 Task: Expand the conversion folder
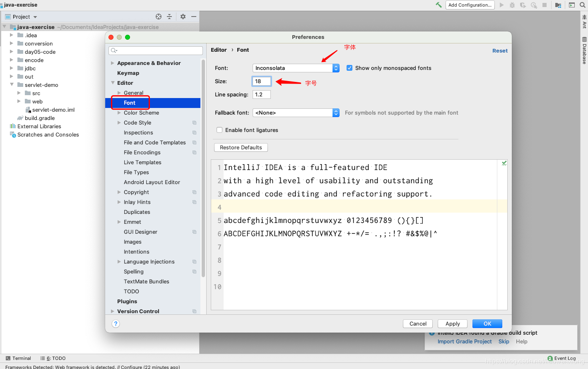click(12, 43)
